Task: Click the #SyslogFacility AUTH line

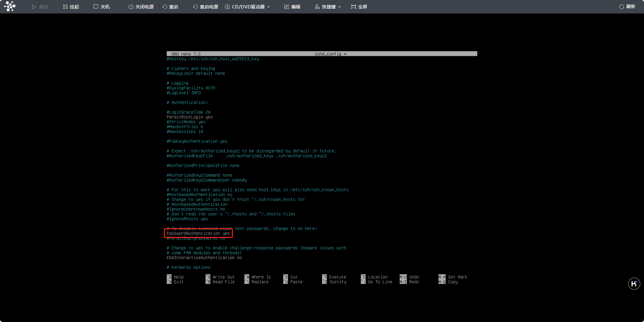Action: tap(191, 88)
